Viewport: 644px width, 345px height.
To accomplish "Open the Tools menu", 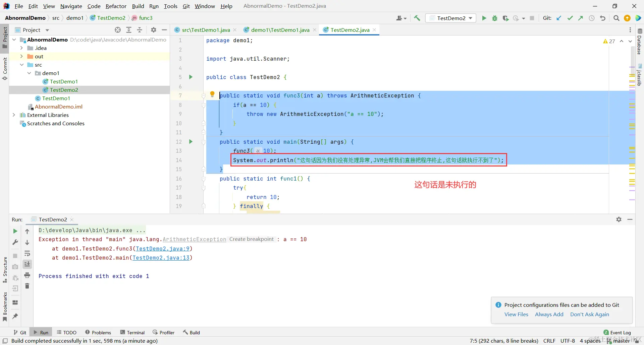I will (x=170, y=6).
